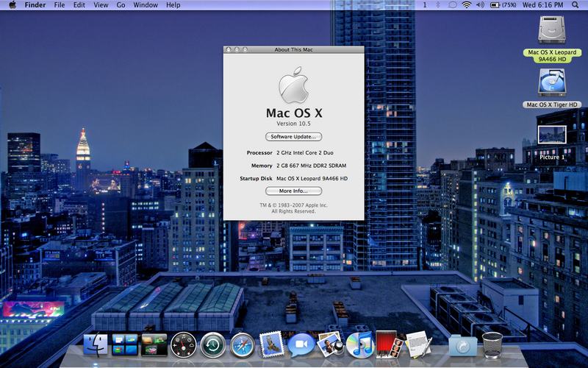Viewport: 588px width, 368px height.
Task: Open the Downloads stack folder in Dock
Action: [x=463, y=344]
